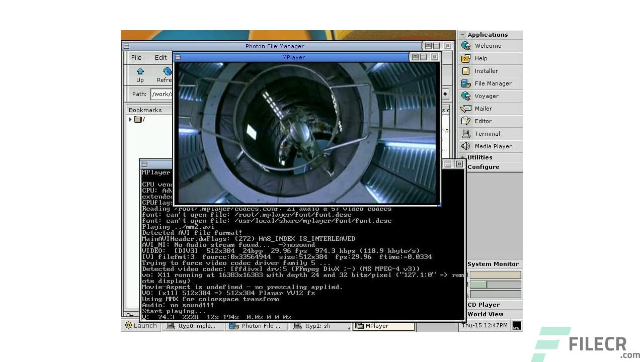Open the Edit menu in Photon File Manager

pyautogui.click(x=160, y=57)
